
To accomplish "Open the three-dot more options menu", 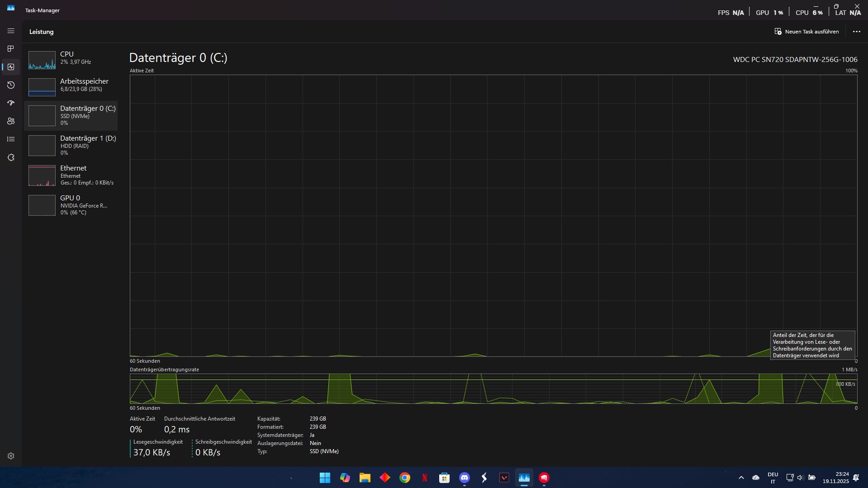I will 856,32.
